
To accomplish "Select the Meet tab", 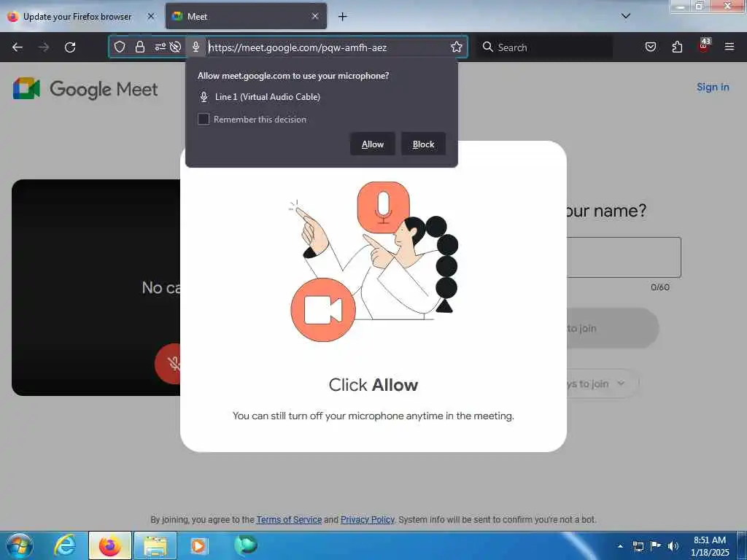I will coord(246,17).
